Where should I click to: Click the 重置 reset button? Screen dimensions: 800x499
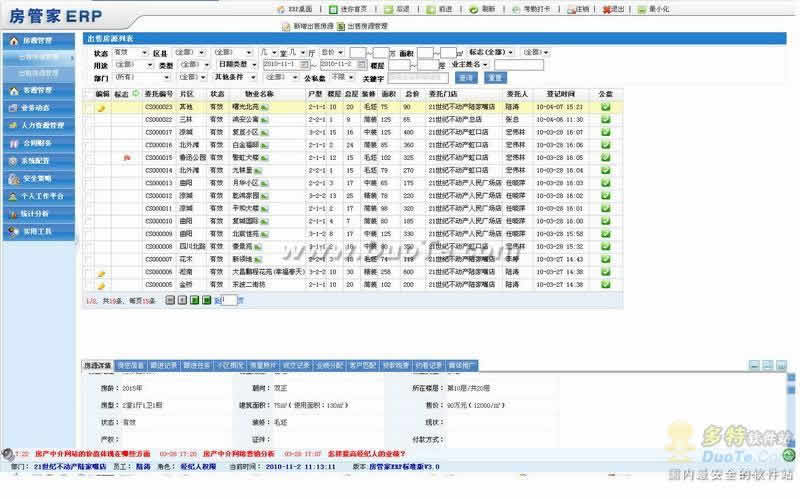tap(496, 77)
